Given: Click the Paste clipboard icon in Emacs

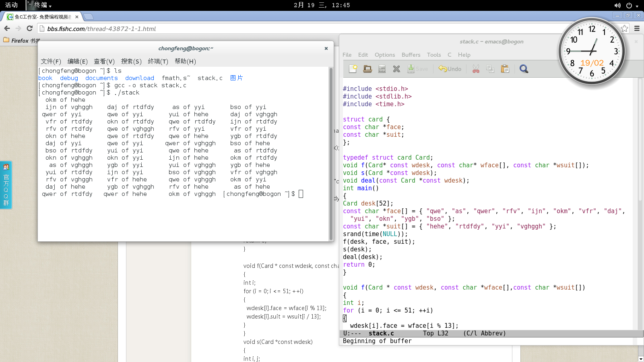Looking at the screenshot, I should (505, 69).
